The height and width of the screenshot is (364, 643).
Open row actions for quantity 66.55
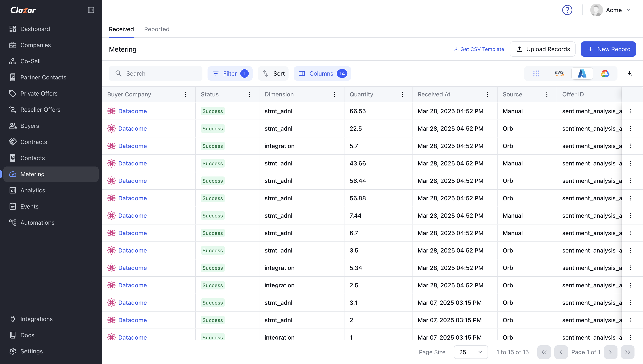[631, 111]
